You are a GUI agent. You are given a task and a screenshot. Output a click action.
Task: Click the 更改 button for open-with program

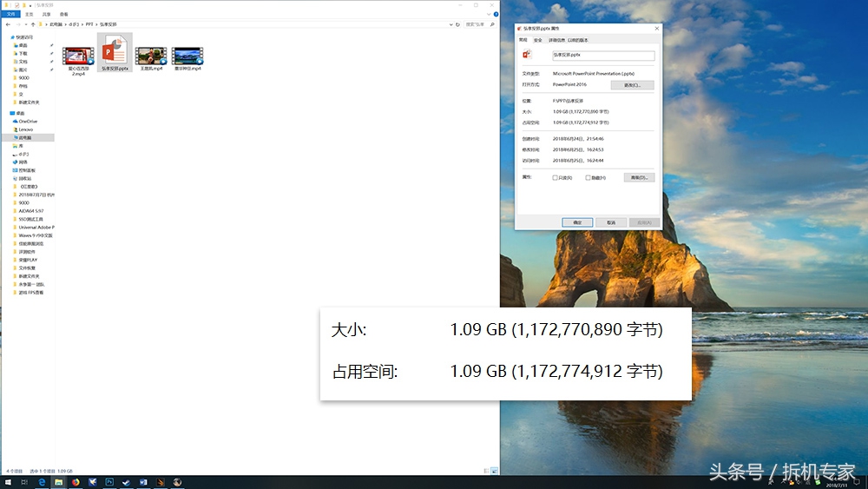tap(632, 85)
